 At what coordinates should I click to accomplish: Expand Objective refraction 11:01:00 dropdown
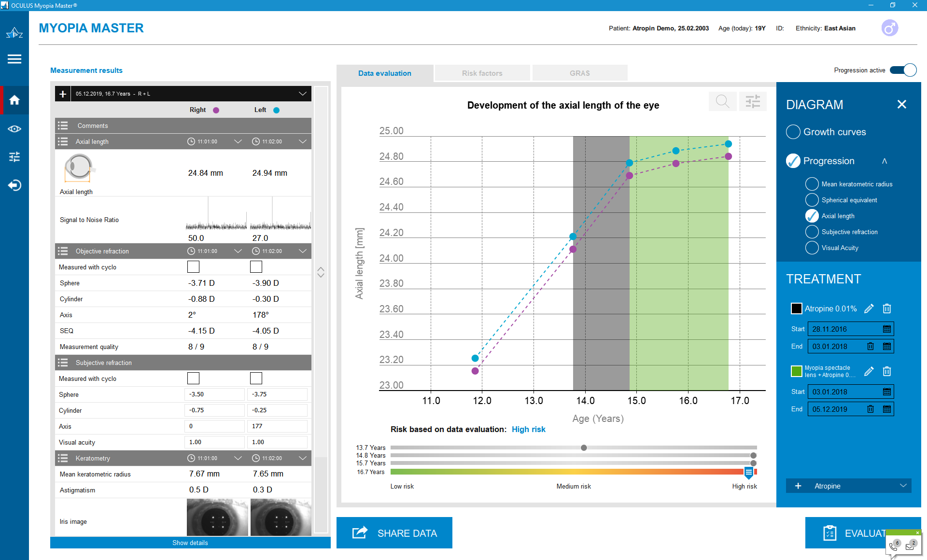point(238,251)
